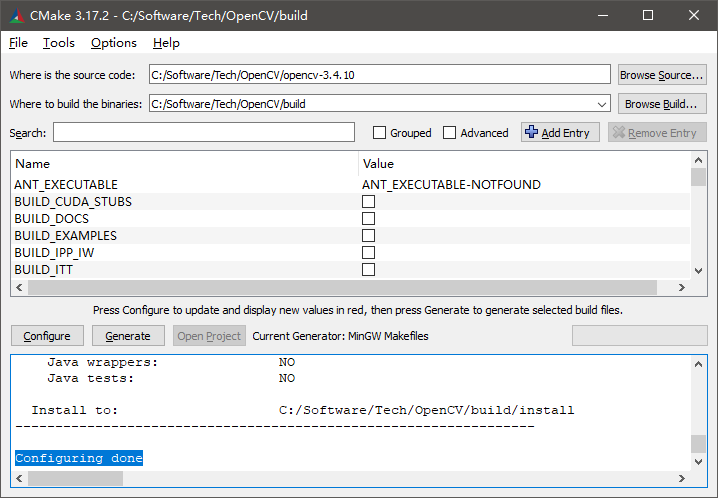This screenshot has width=718, height=498.
Task: Click the Generate button
Action: pyautogui.click(x=128, y=336)
